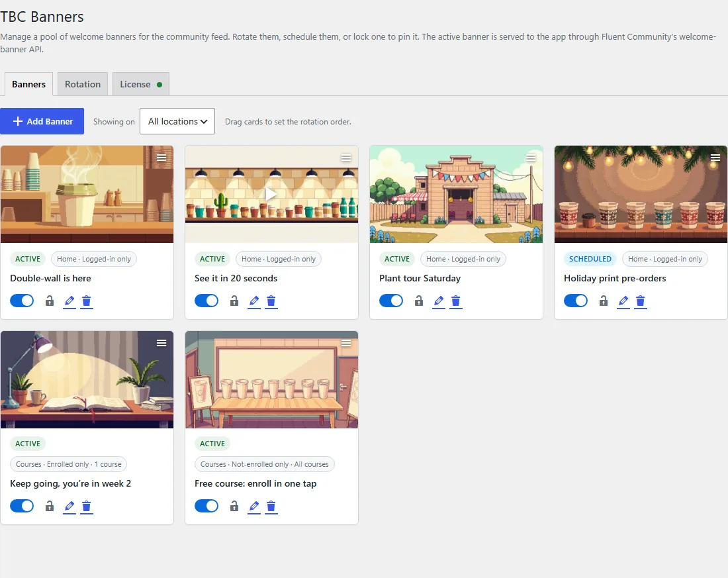This screenshot has width=728, height=578.
Task: Disable the 'Keep going, you're in week 2' toggle
Action: click(x=22, y=506)
